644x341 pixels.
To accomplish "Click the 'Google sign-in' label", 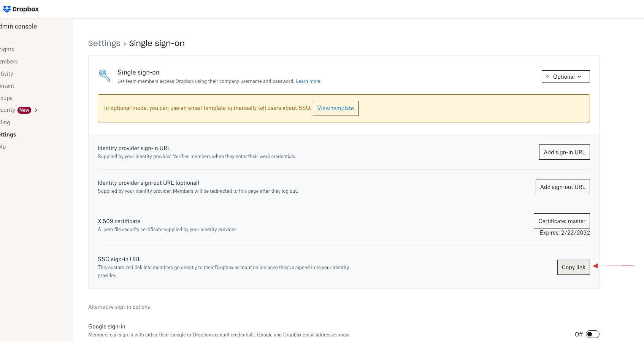I will (x=107, y=327).
